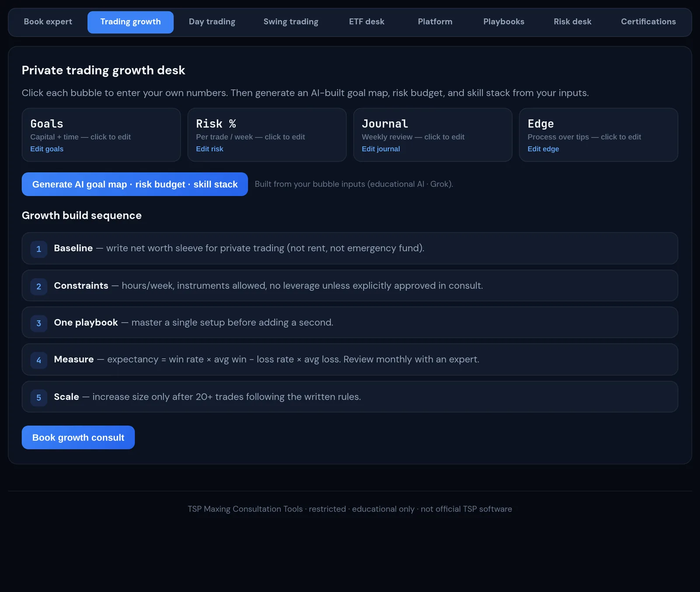This screenshot has width=700, height=592.
Task: Generate AI goal map risk budget skill stack
Action: tap(135, 184)
